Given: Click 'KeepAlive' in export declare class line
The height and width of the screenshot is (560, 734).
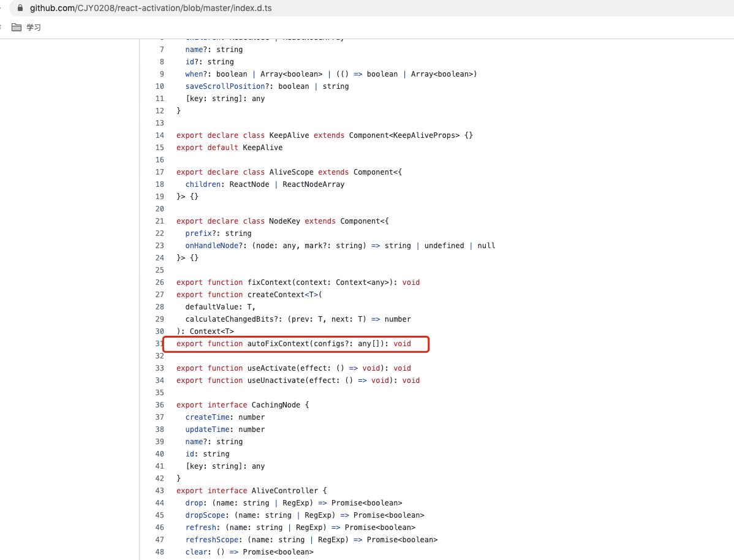Looking at the screenshot, I should click(x=289, y=135).
